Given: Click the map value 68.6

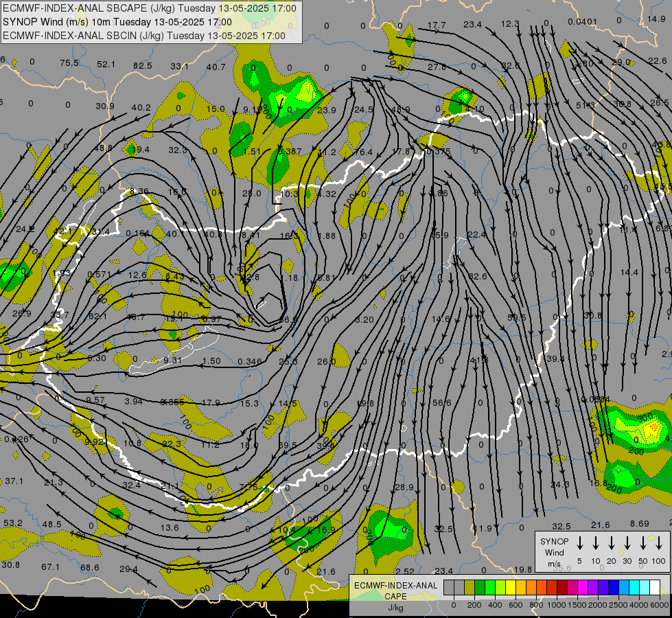Looking at the screenshot, I should click(x=89, y=567).
